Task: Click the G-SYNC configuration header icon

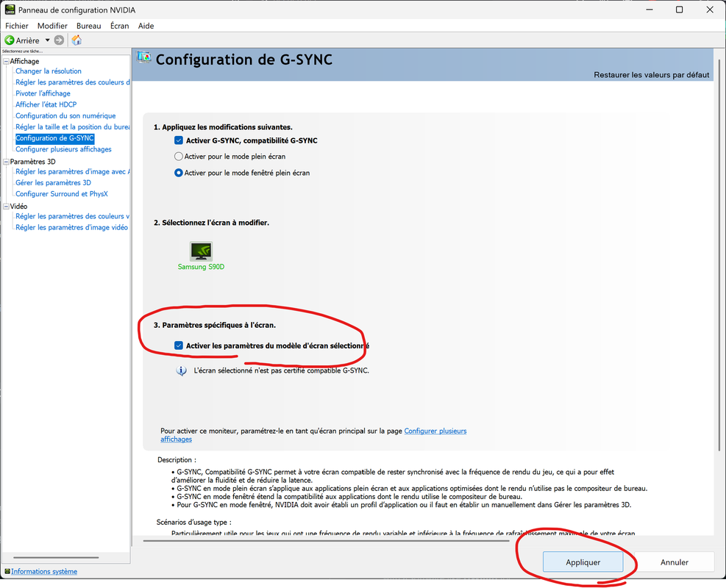Action: point(144,57)
